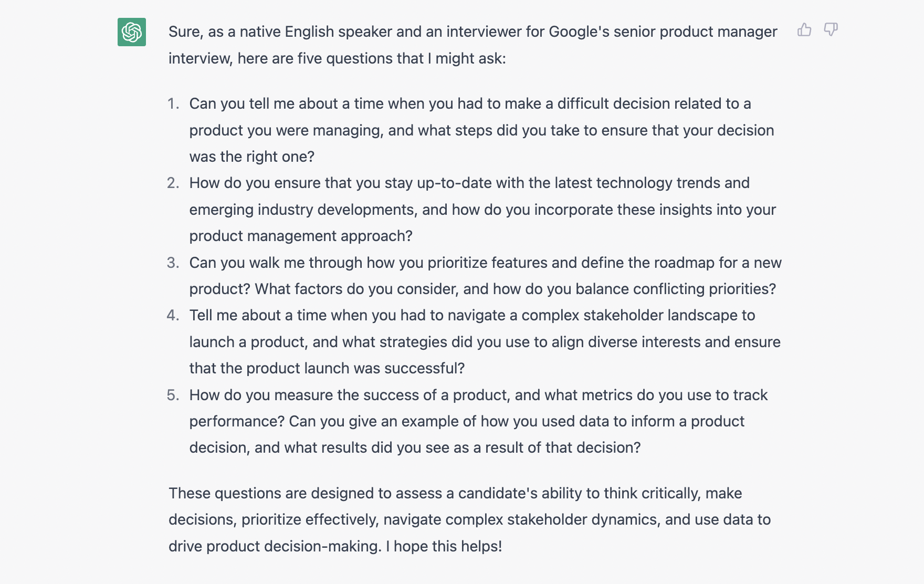Click the phrase "Google's senior product manager"
Screen dimensions: 924x584
pos(663,32)
